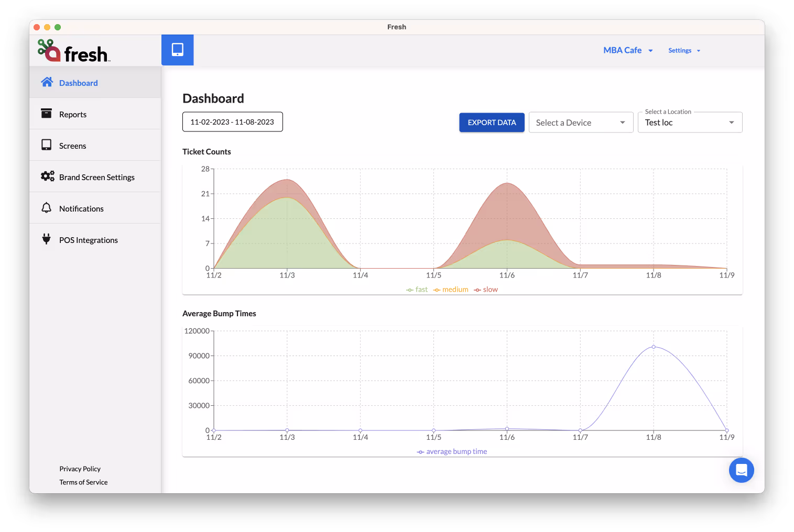Toggle the medium series in legend
This screenshot has width=794, height=532.
point(451,290)
